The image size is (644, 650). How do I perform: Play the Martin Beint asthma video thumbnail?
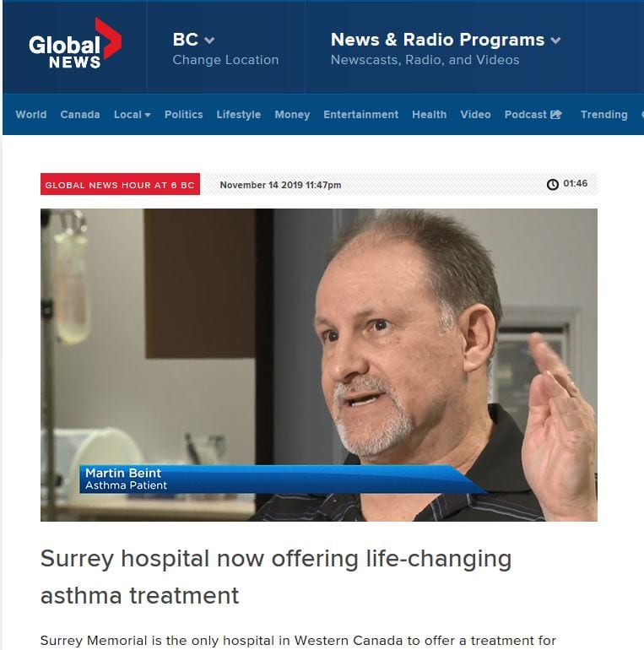[319, 365]
